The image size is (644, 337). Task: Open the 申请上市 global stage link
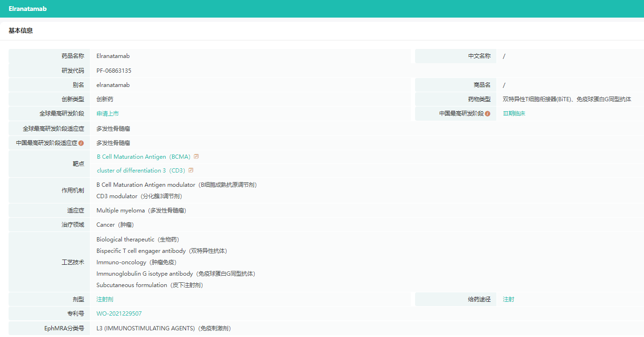(108, 114)
